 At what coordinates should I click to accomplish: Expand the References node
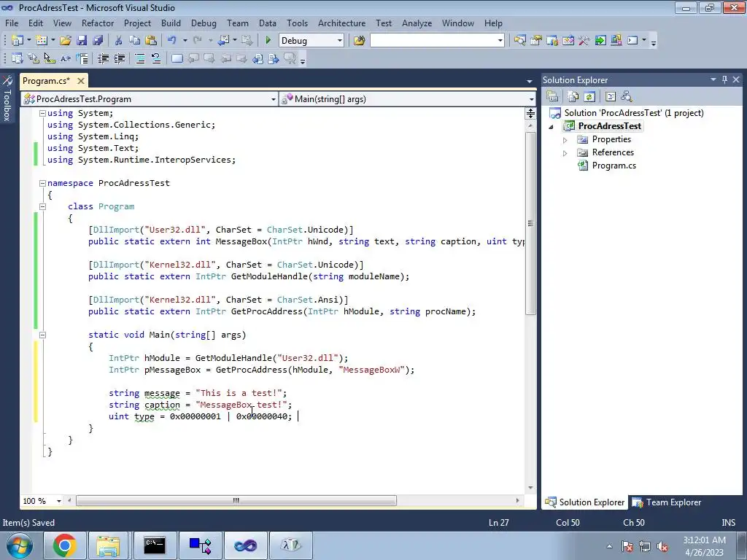565,153
